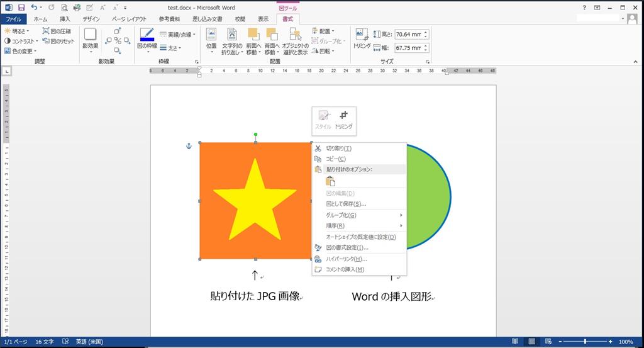Open the 影効果 shadow effects dropdown
The width and height of the screenshot is (644, 348).
click(91, 41)
